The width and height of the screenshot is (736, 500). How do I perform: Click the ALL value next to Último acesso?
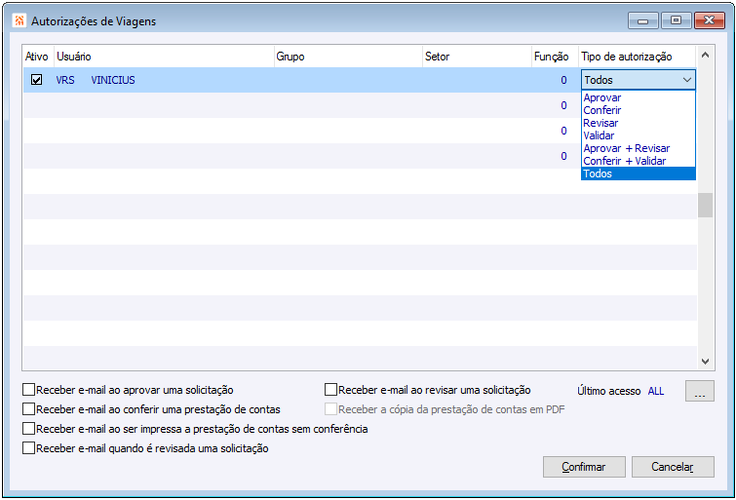[x=656, y=391]
